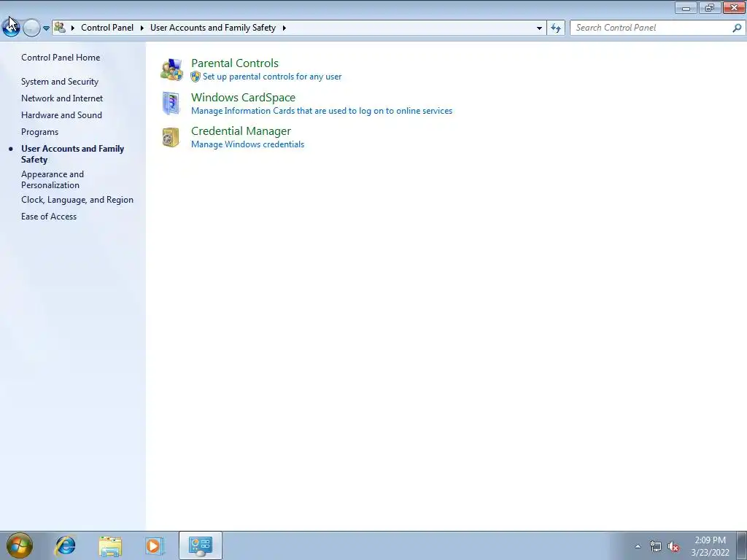Open Appearance and Personalization category
Viewport: 747px width, 560px height.
pyautogui.click(x=53, y=180)
